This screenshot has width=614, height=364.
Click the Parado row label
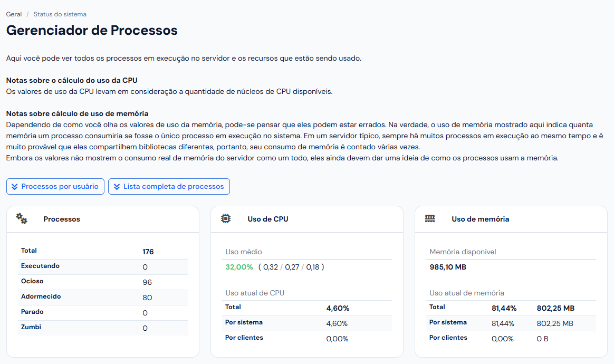click(x=32, y=311)
